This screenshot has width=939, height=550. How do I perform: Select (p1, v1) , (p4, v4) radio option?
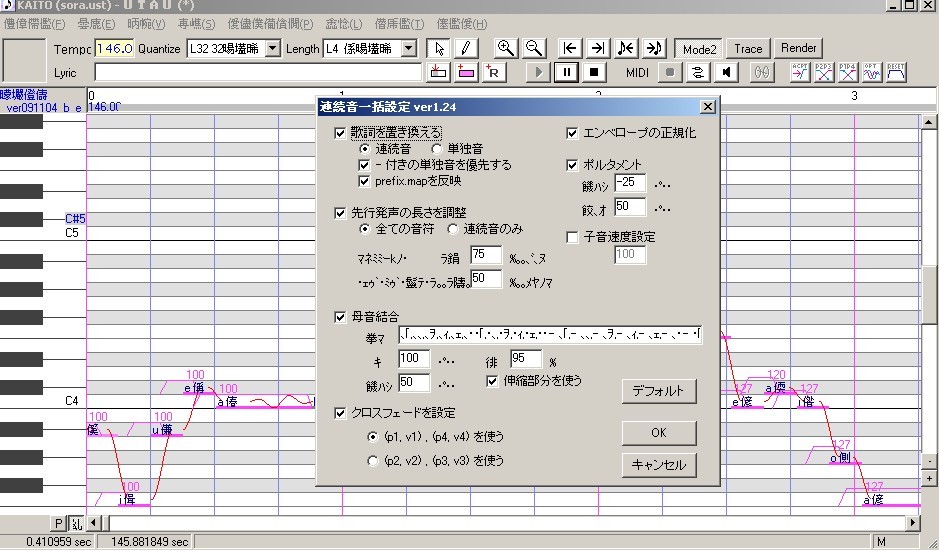373,437
